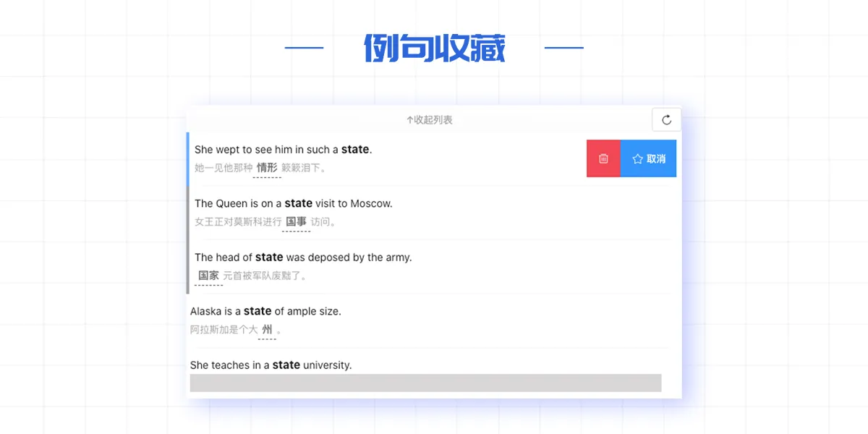Click the refresh icon button
The height and width of the screenshot is (434, 868).
click(x=666, y=120)
